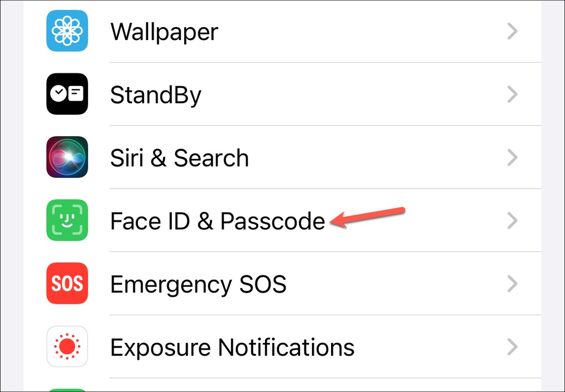Open the Siri & Search text label
Viewport: 565px width, 392px height.
(x=180, y=158)
